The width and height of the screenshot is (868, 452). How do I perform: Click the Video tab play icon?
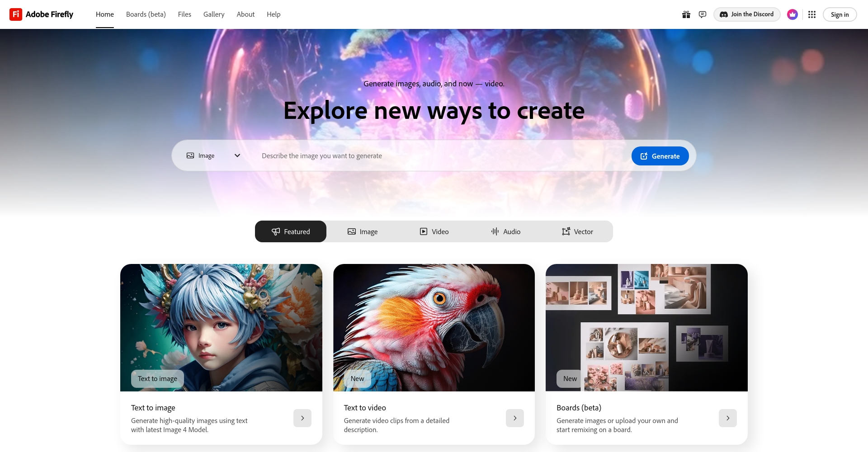pos(423,231)
